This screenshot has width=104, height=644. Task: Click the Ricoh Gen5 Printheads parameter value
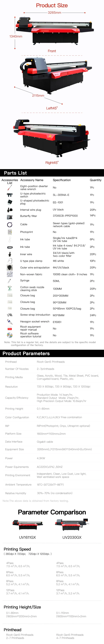[x=51, y=362]
